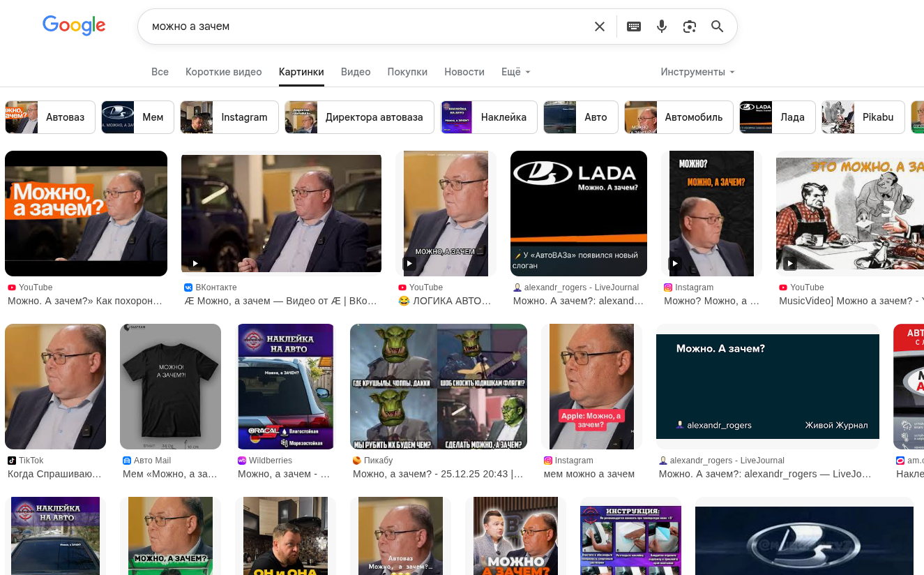Switch to the Видео tab
924x575 pixels.
(x=355, y=72)
